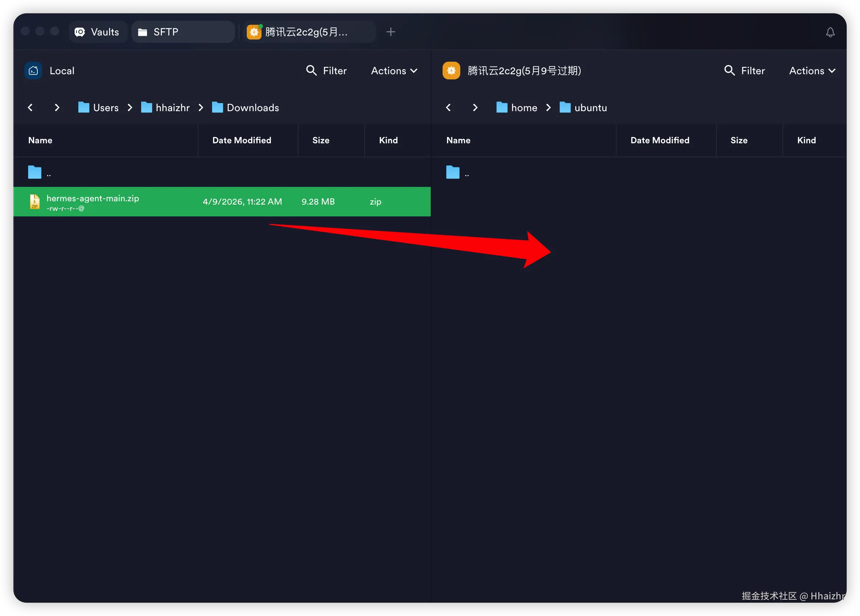Navigate to home folder in remote breadcrumb
This screenshot has height=616, width=860.
click(x=517, y=108)
